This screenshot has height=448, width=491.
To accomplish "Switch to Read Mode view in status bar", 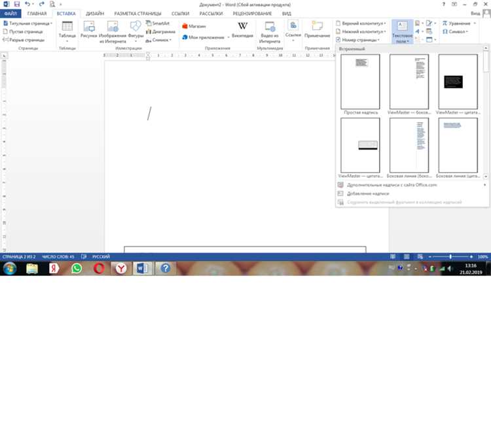I will (393, 256).
